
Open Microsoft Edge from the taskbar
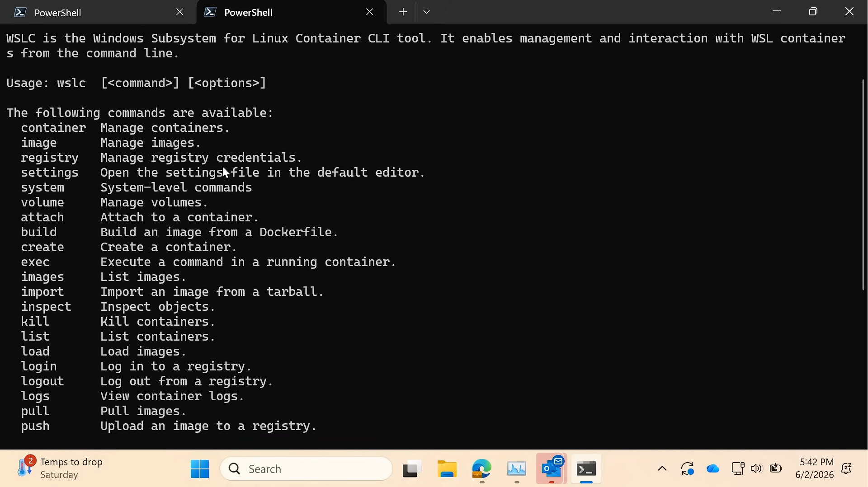click(x=482, y=469)
